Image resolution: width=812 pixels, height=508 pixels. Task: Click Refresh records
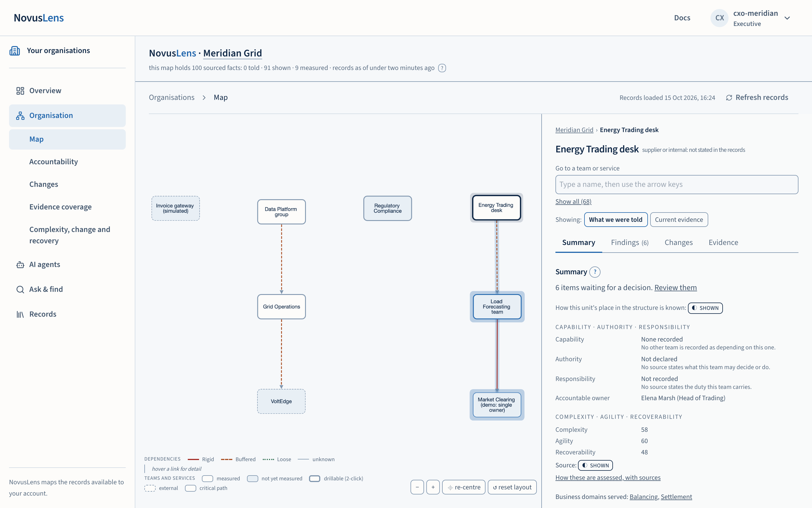pos(757,97)
